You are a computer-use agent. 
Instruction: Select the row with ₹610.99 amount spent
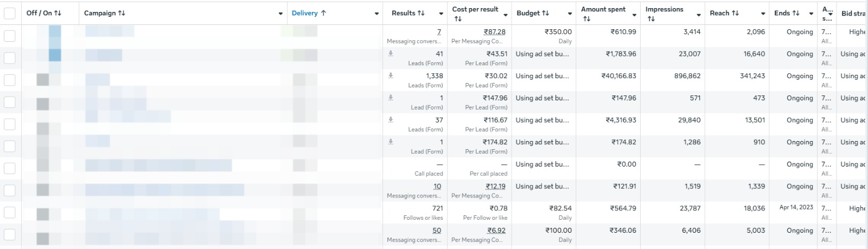tap(10, 36)
